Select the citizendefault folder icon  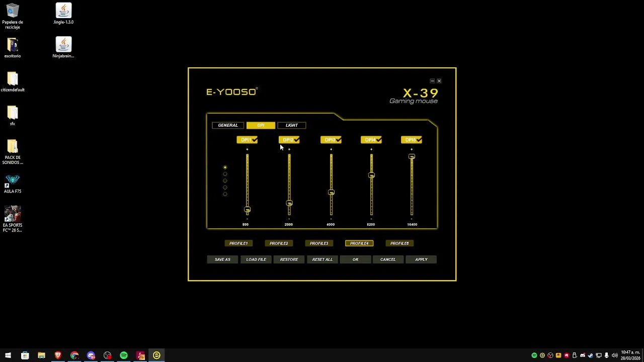(x=13, y=82)
